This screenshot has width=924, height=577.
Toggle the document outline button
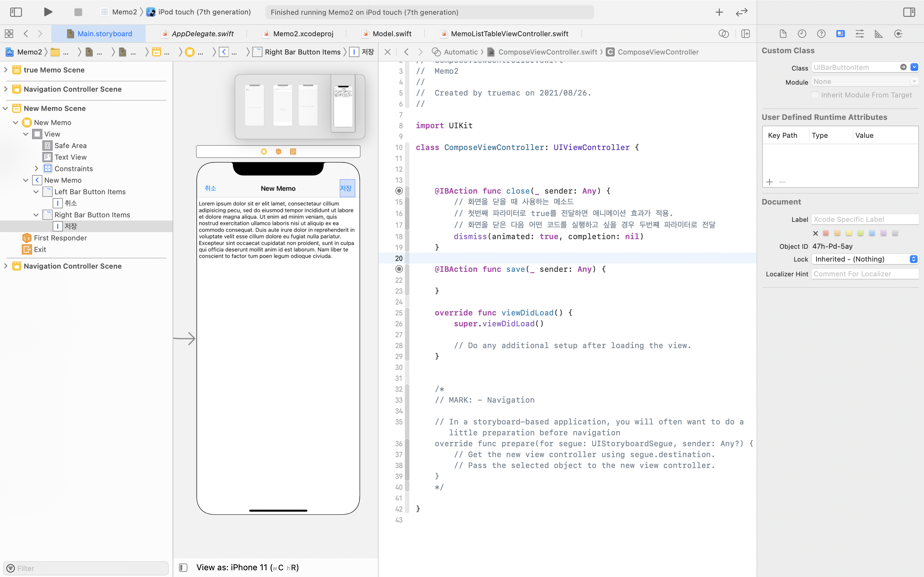click(183, 567)
